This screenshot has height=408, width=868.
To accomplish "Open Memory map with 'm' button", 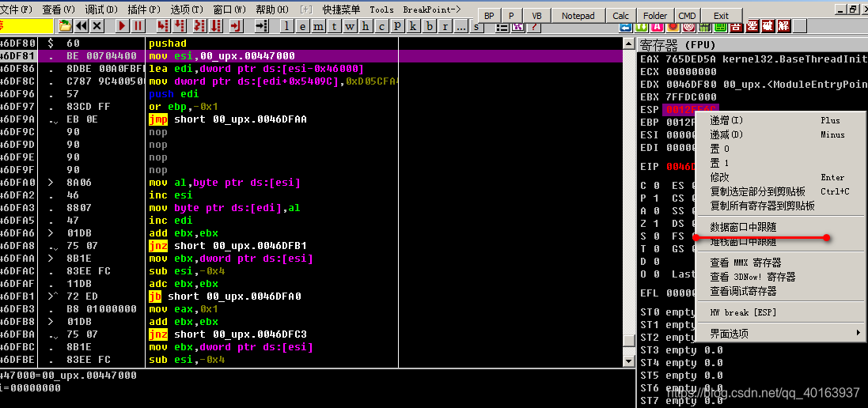I will pos(318,26).
